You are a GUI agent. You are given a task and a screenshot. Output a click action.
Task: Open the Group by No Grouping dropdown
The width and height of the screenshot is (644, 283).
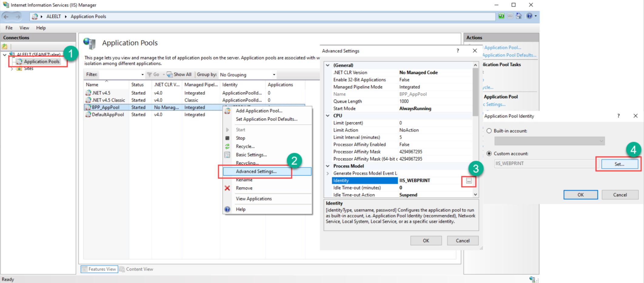pyautogui.click(x=247, y=75)
